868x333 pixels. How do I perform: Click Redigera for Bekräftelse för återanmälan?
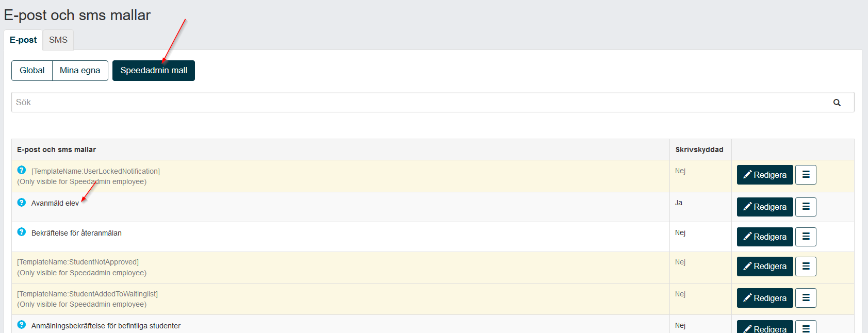tap(765, 237)
